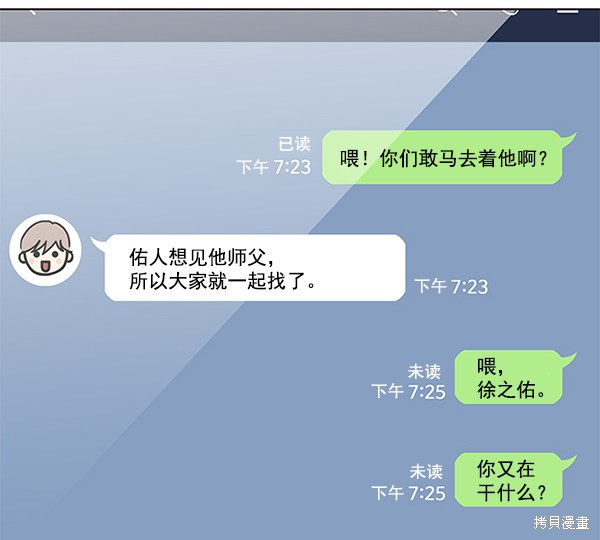Tap the call icon in chat header
Image resolution: width=600 pixels, height=540 pixels.
click(x=510, y=12)
